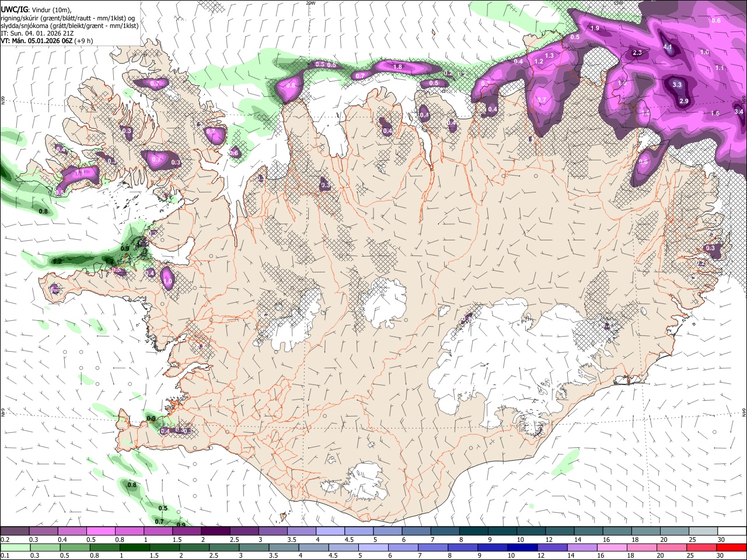Pick the lavender 4–4.5 snow legend swatch
The image size is (747, 560).
point(330,531)
